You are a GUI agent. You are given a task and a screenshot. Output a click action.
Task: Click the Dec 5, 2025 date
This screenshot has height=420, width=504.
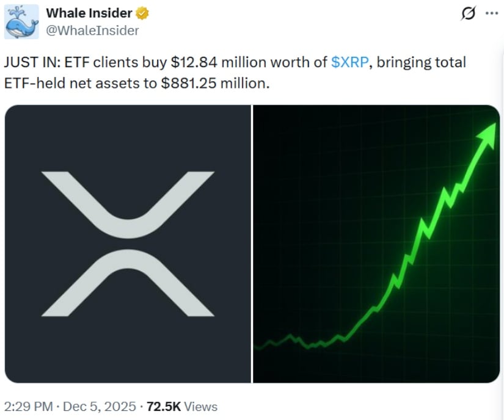tap(100, 406)
